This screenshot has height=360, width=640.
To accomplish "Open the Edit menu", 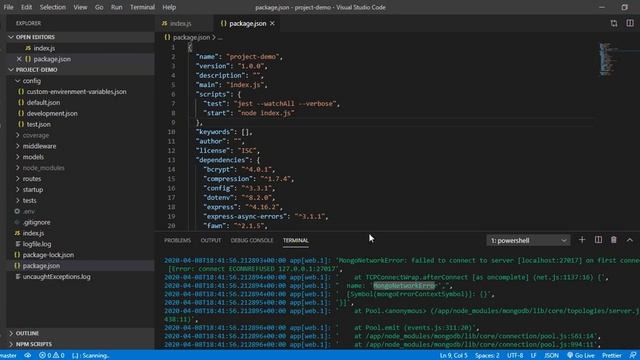I will pos(27,7).
